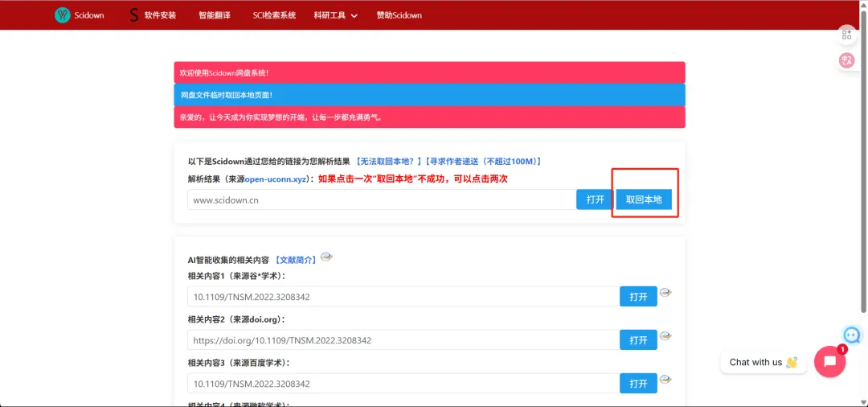The image size is (868, 407).
Task: Click the 网盘文件临时取回本地页面！ blue banner
Action: pos(429,95)
